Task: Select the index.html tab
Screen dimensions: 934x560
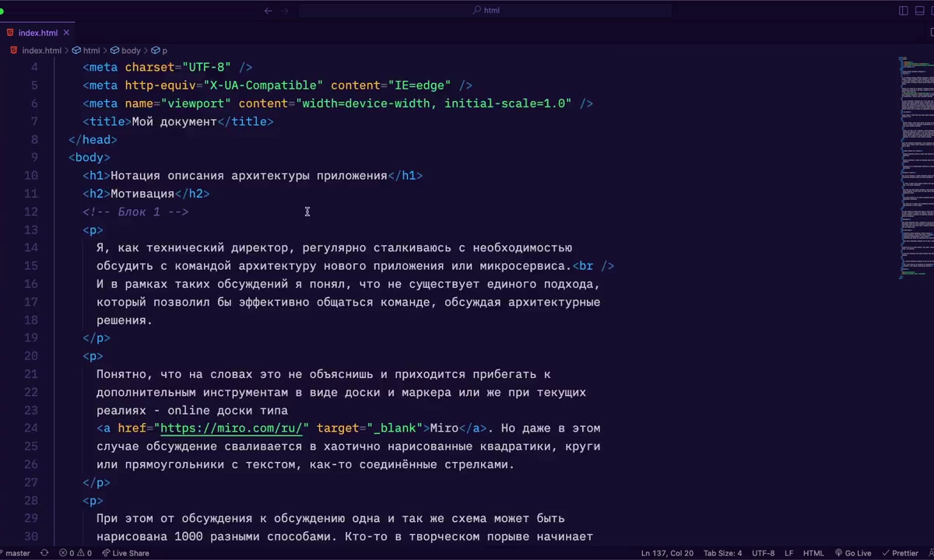Action: [37, 33]
